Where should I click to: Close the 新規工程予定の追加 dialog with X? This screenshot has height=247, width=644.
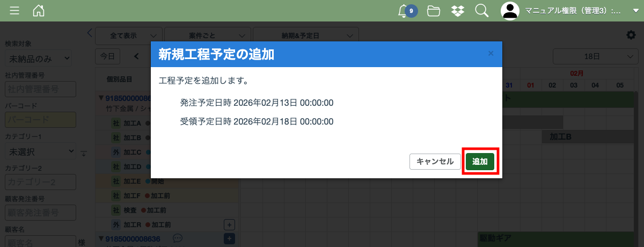(491, 54)
